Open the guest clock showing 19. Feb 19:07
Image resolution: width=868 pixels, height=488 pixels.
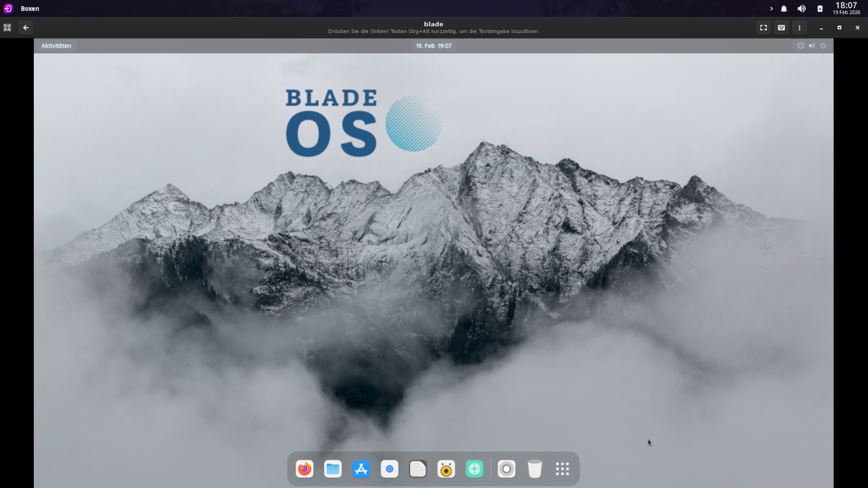coord(433,46)
